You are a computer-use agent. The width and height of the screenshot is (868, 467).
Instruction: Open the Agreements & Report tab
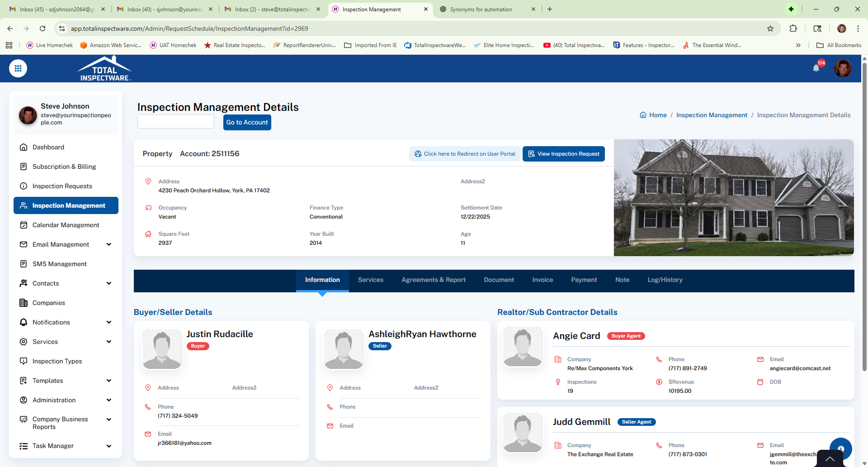[x=433, y=280]
